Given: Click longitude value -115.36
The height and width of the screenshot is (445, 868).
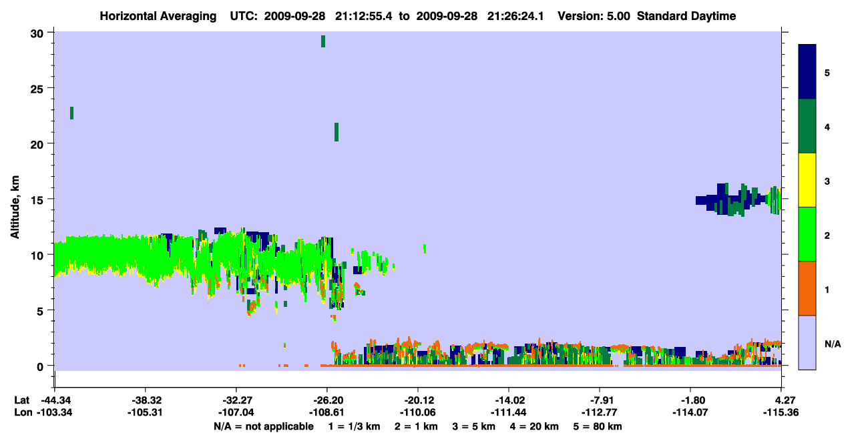Looking at the screenshot, I should pyautogui.click(x=781, y=412).
